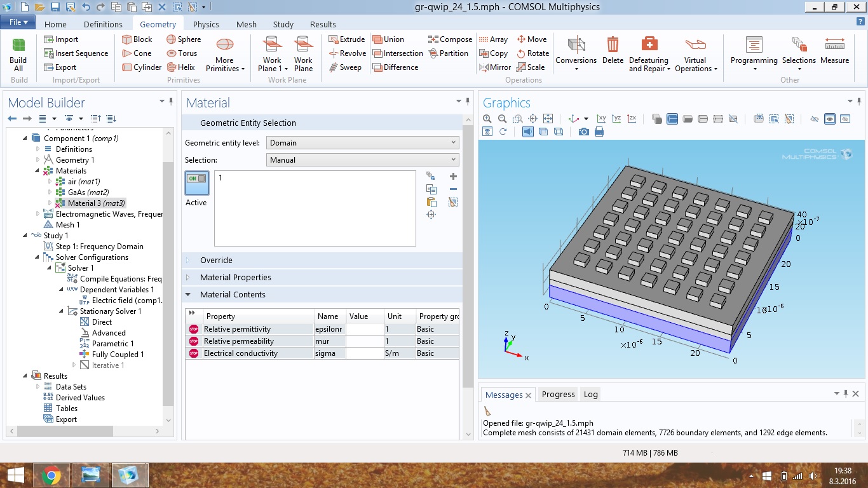868x488 pixels.
Task: Open the Log tab
Action: [591, 395]
